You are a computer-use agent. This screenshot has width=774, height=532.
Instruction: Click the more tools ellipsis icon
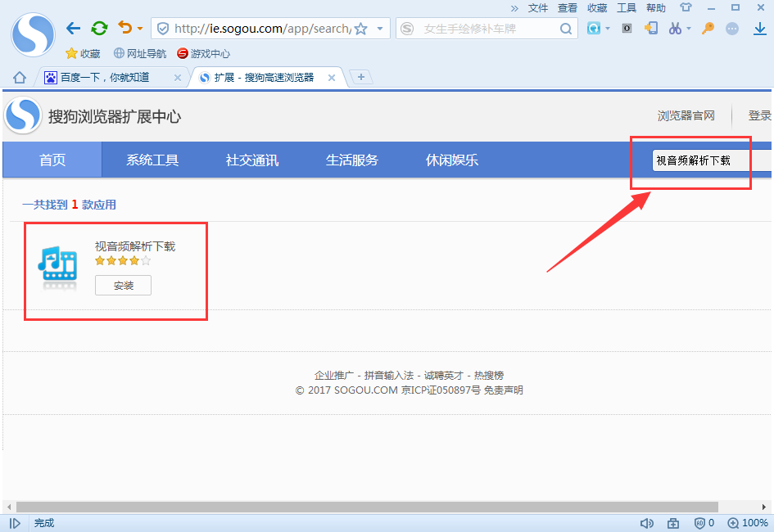731,27
